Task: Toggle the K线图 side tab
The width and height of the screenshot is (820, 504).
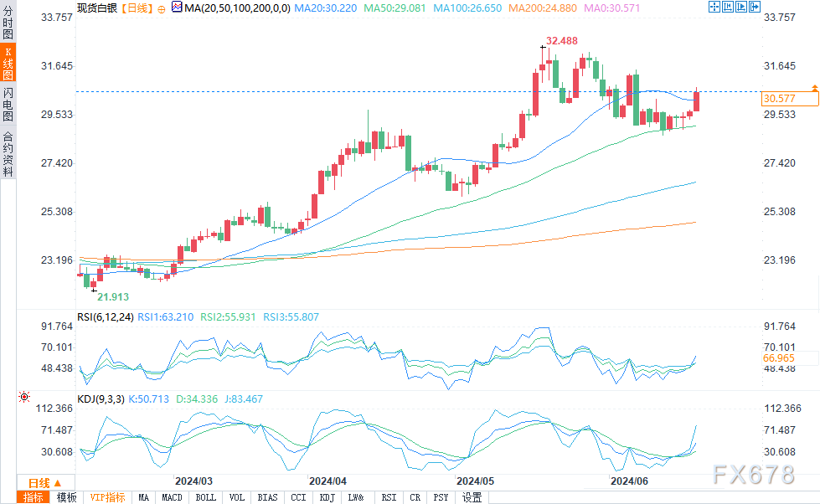Action: tap(8, 62)
